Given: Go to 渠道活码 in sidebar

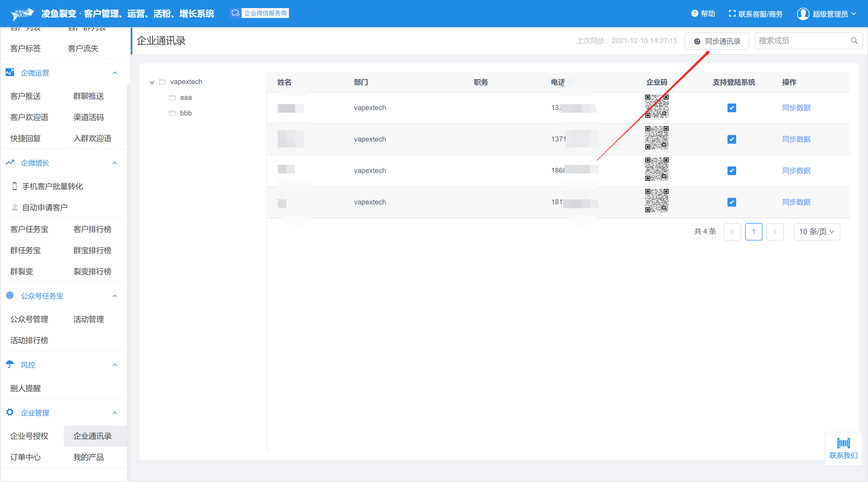Looking at the screenshot, I should (89, 118).
